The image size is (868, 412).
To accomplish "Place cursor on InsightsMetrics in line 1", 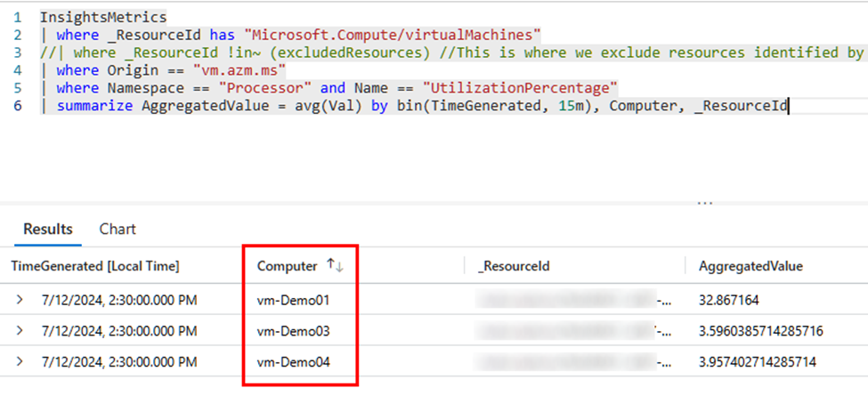I will tap(103, 17).
